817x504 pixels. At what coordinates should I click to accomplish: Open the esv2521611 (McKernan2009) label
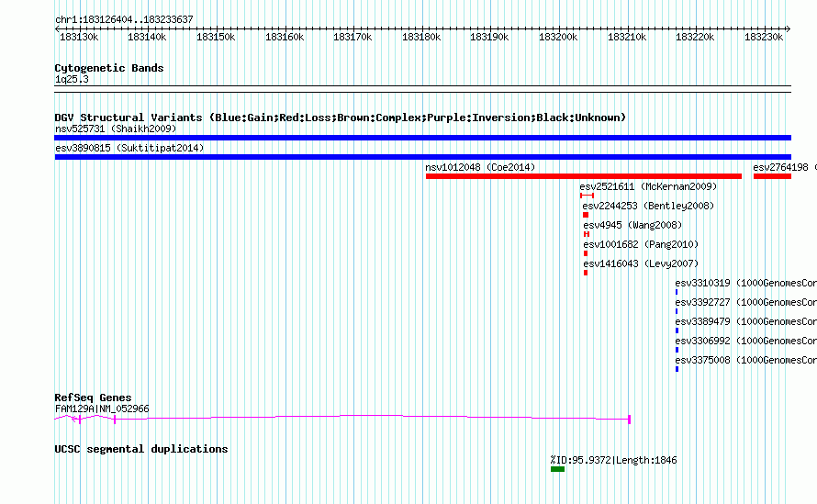(x=648, y=186)
